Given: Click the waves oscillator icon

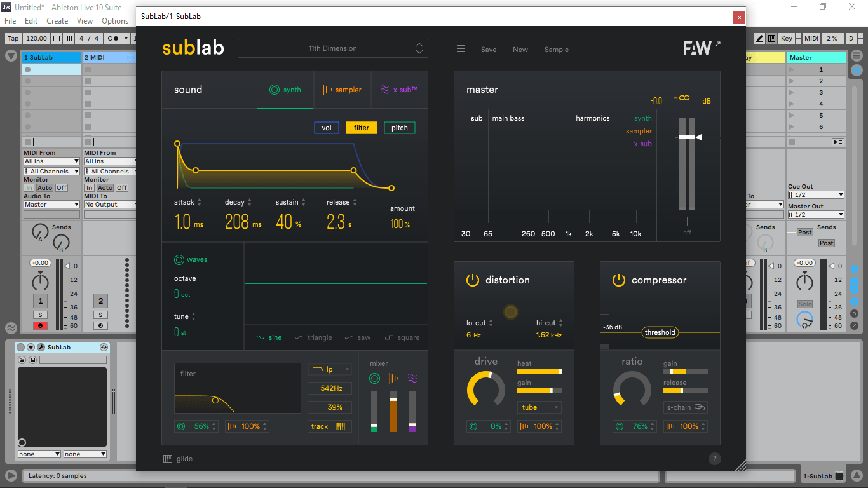Looking at the screenshot, I should tap(179, 260).
